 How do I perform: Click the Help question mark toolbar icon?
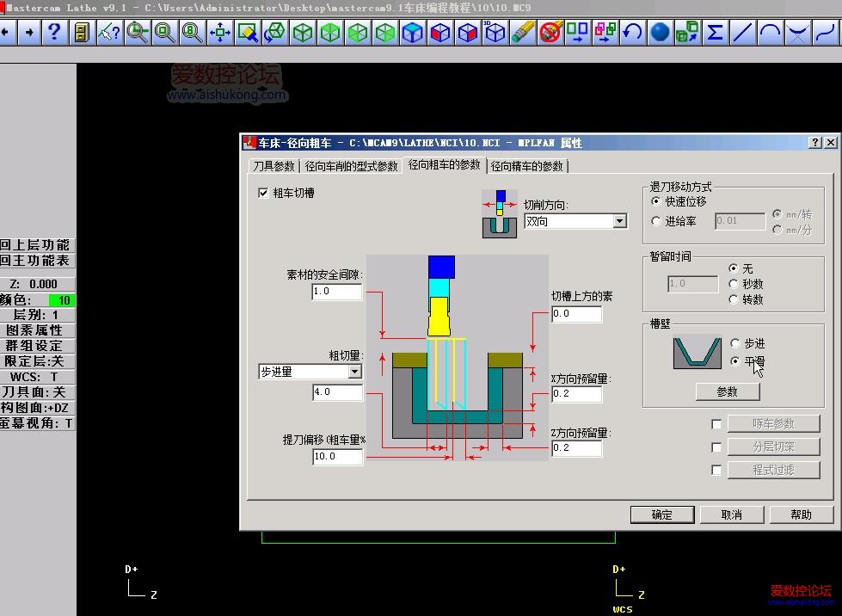pos(54,33)
